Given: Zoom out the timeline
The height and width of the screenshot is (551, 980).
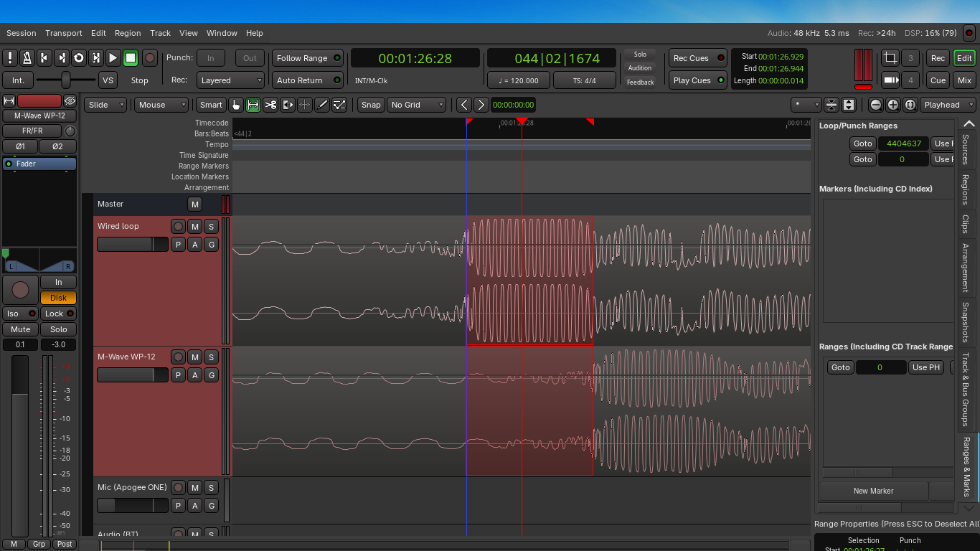Looking at the screenshot, I should pos(876,105).
